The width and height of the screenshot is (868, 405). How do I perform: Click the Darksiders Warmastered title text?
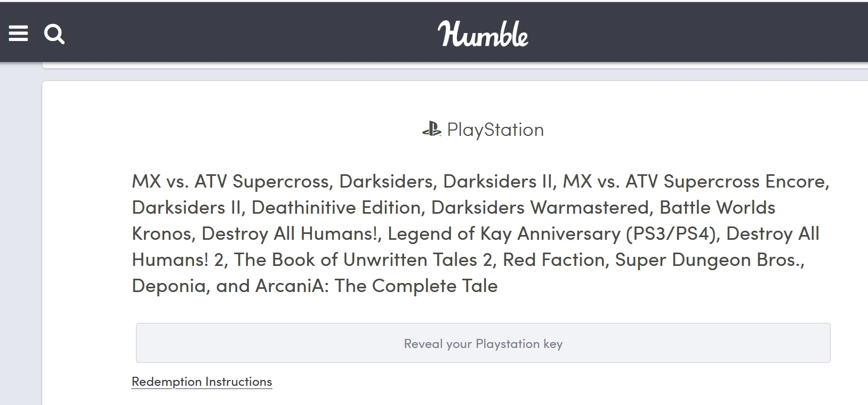click(x=541, y=207)
